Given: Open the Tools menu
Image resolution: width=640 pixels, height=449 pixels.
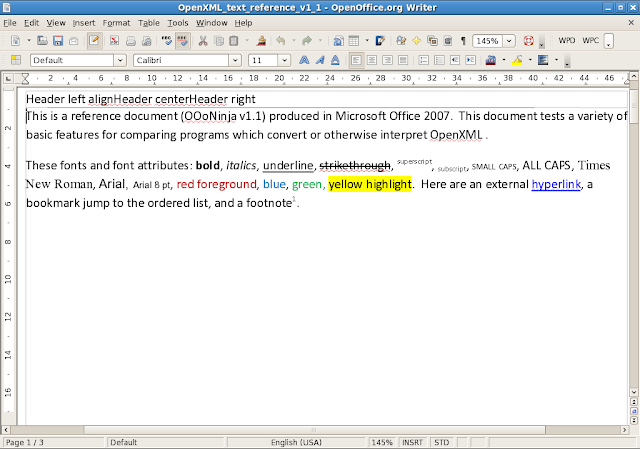Looking at the screenshot, I should pos(178,22).
